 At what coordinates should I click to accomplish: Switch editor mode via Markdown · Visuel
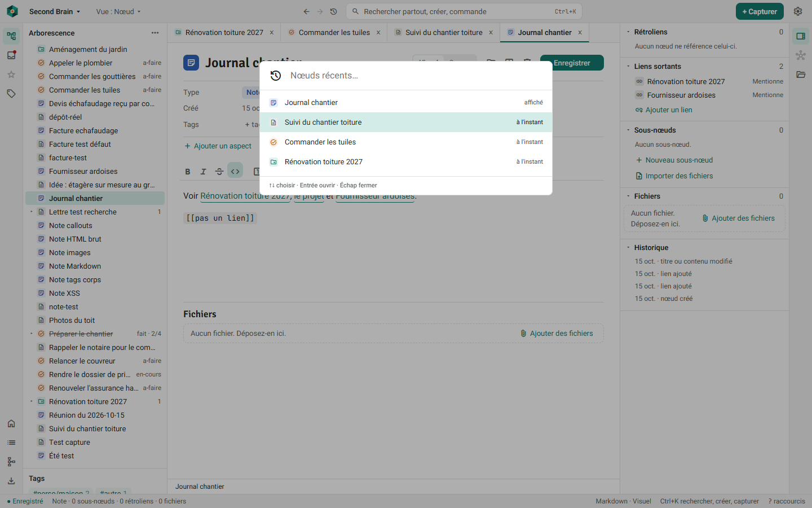[x=623, y=501]
